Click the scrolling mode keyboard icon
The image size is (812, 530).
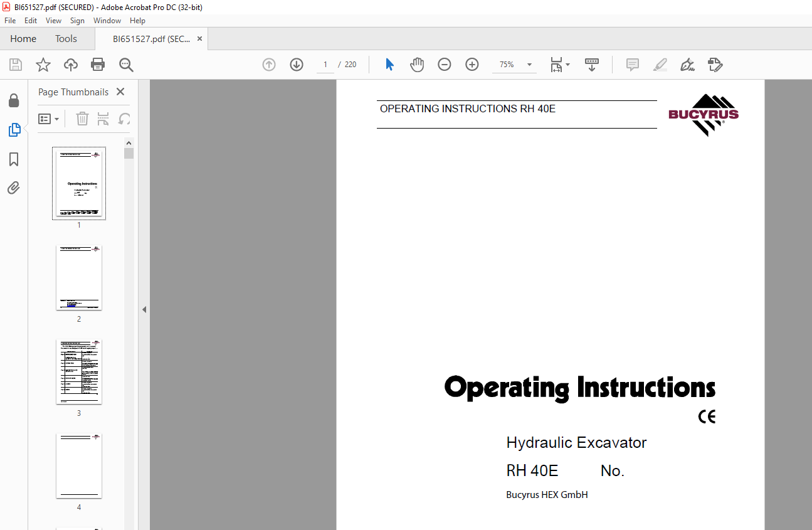(592, 65)
